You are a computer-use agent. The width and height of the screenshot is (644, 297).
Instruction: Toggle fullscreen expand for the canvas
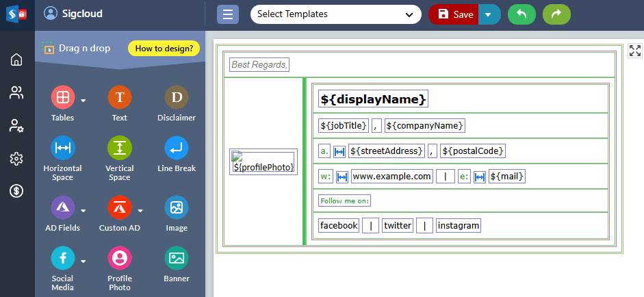click(x=634, y=50)
